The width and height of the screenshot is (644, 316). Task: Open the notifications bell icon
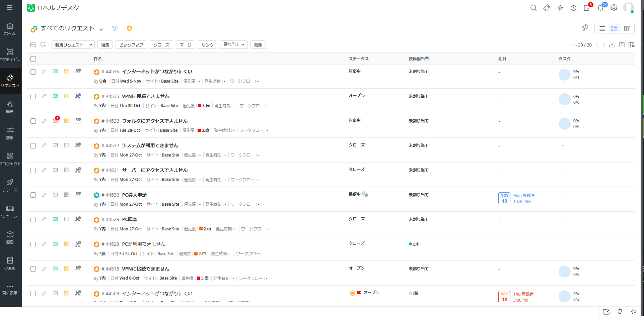(x=600, y=8)
